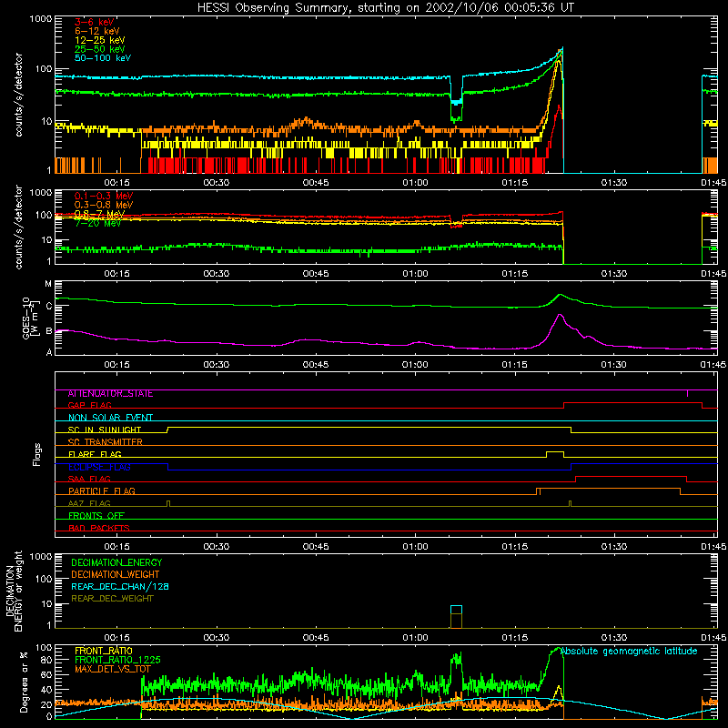Screen dimensions: 728x728
Task: Pick the SAA_FLAG label
Action: [x=89, y=479]
